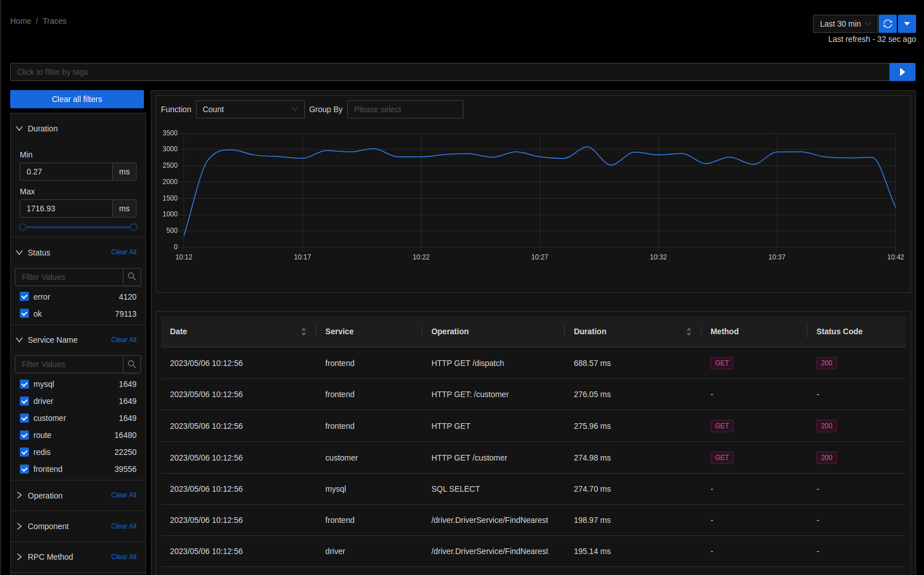Sort the table by Date column
The width and height of the screenshot is (924, 575).
304,331
